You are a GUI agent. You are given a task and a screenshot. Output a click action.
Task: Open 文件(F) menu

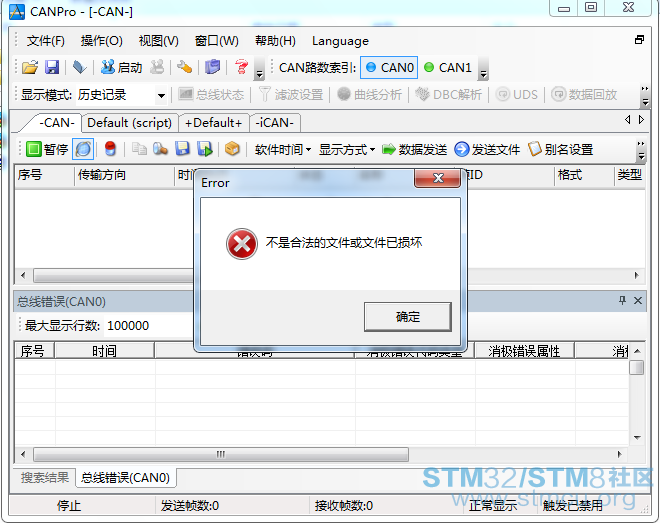coord(45,41)
